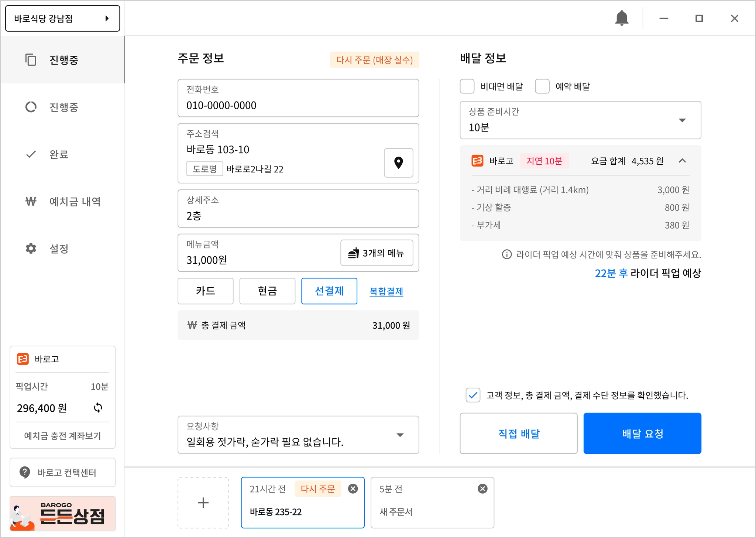This screenshot has width=756, height=538.
Task: Select 카드 payment method
Action: [x=205, y=291]
